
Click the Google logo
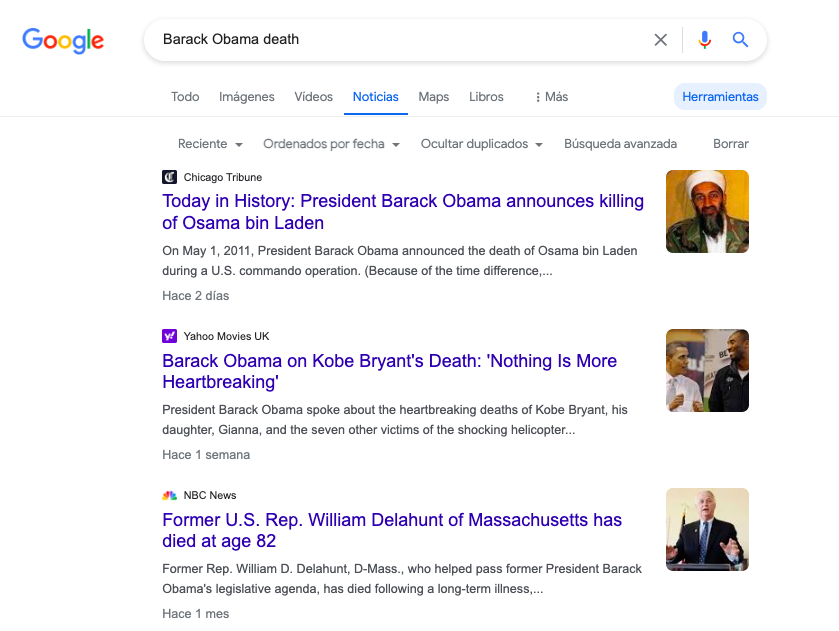[63, 40]
